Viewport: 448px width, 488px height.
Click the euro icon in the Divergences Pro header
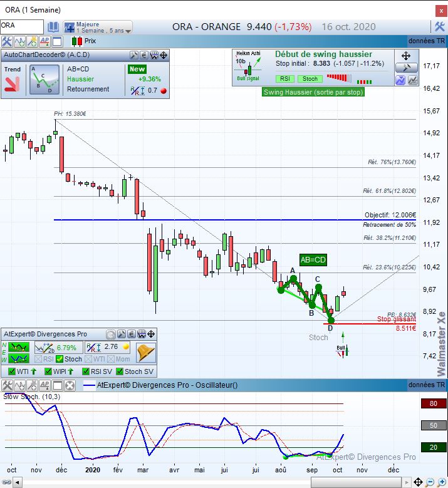(132, 335)
